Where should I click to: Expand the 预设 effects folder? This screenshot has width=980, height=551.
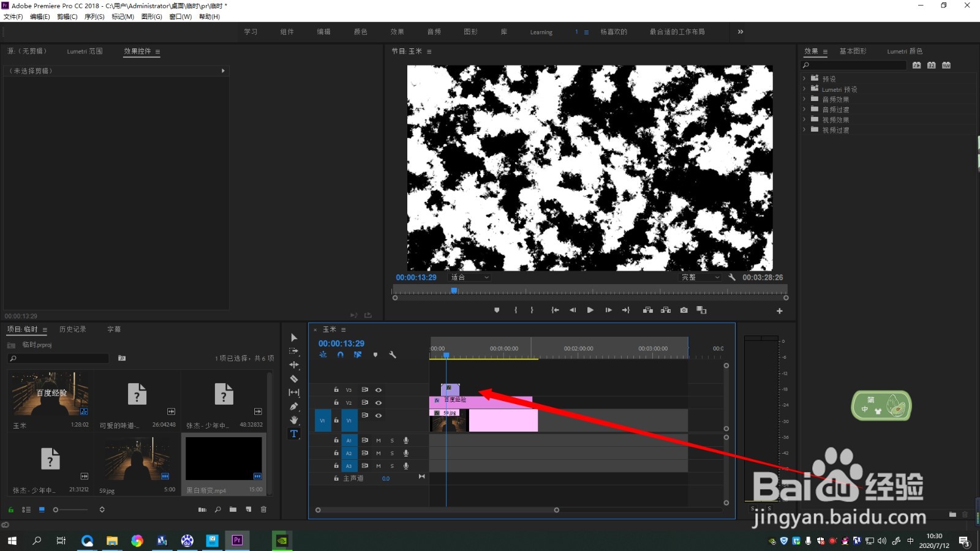tap(804, 78)
